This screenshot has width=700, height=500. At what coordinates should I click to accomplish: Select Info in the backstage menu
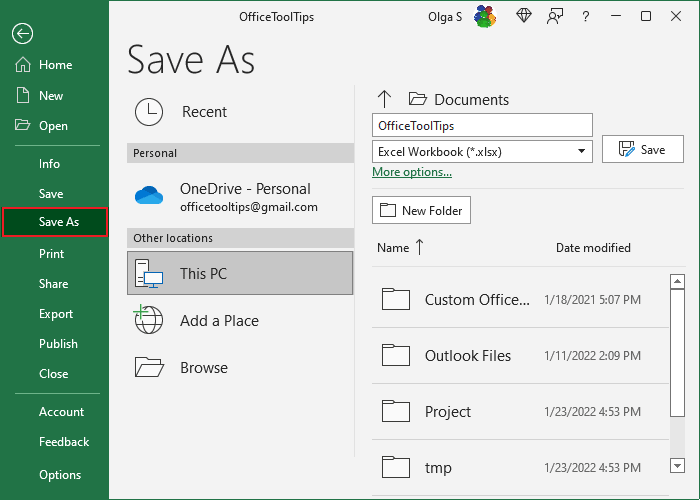pyautogui.click(x=49, y=164)
